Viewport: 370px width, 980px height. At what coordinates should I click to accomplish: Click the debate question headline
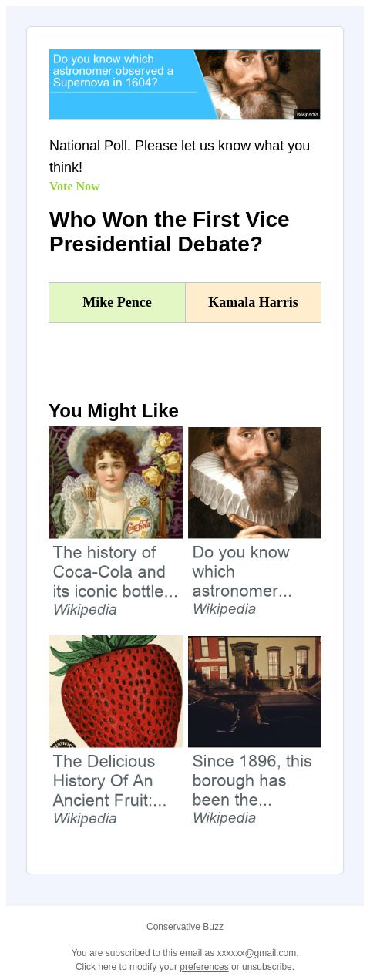pyautogui.click(x=170, y=232)
